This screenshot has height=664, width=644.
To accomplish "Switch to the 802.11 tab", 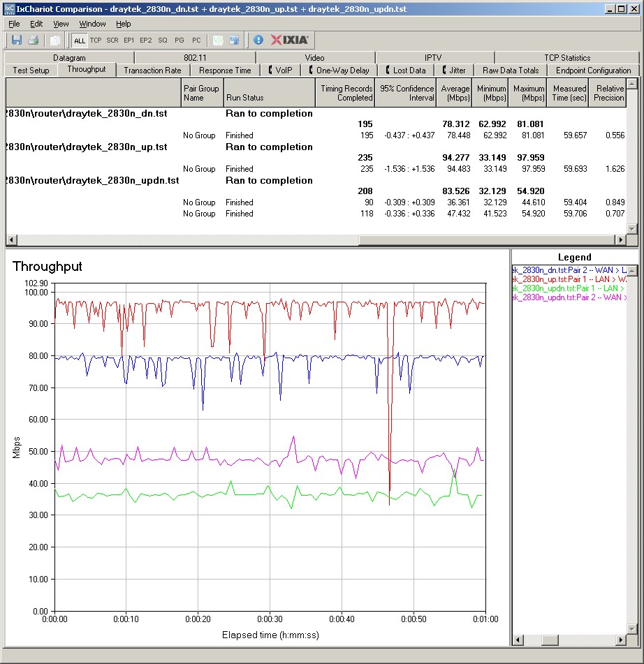I will click(195, 57).
